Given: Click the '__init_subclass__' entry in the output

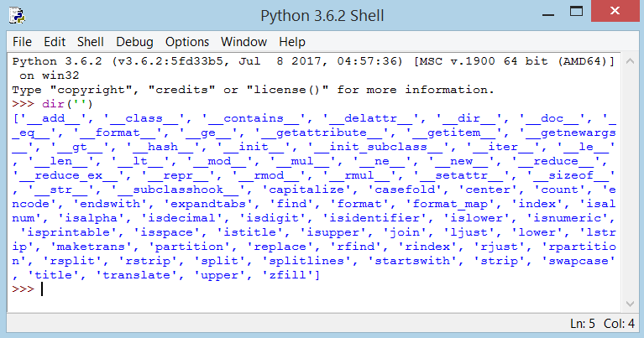Looking at the screenshot, I should point(379,147).
